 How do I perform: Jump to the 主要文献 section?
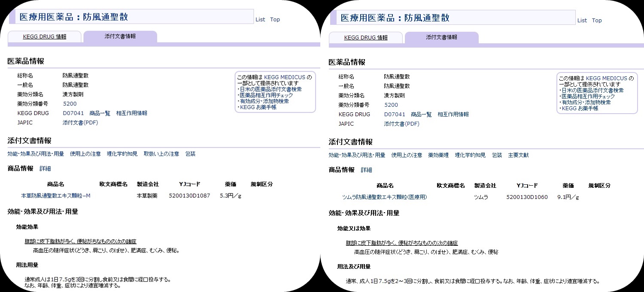point(518,155)
